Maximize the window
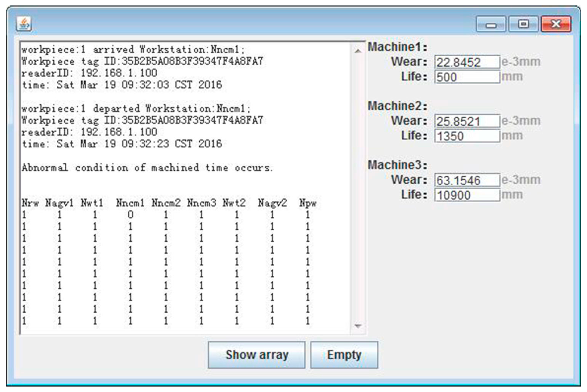This screenshot has height=392, width=587. point(523,24)
